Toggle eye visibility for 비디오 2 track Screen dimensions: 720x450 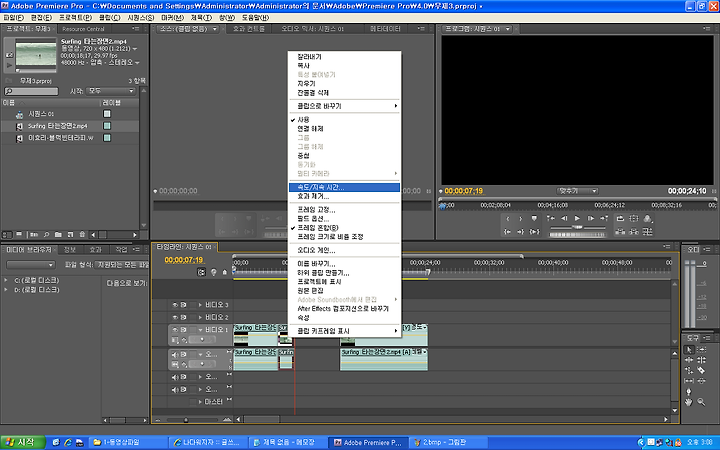(x=175, y=317)
